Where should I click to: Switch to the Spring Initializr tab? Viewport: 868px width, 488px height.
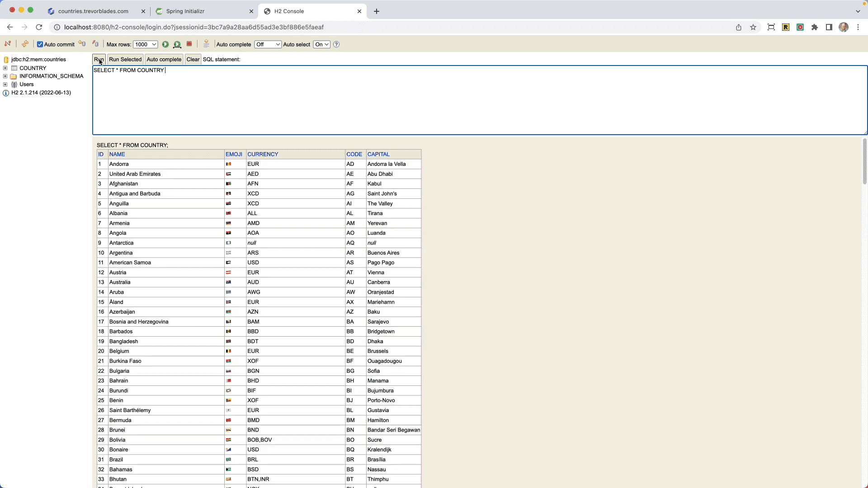tap(185, 11)
